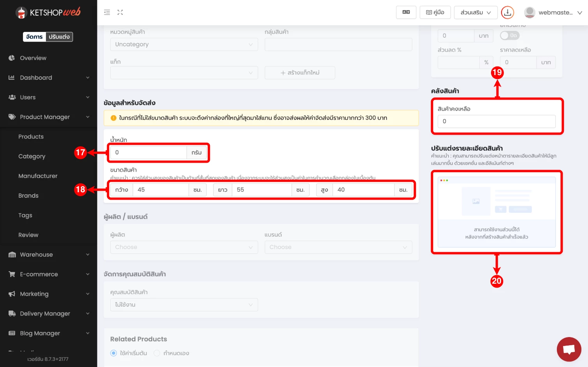This screenshot has height=367, width=588.
Task: Click the create new tag button
Action: coord(299,73)
